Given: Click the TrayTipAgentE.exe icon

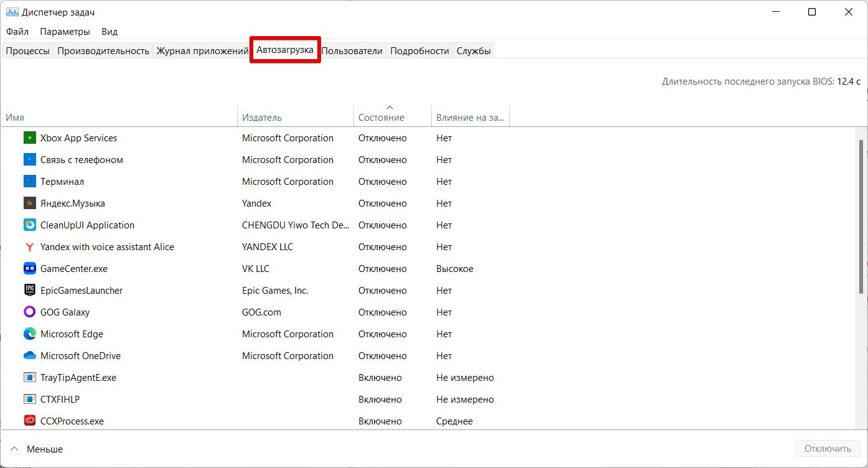Looking at the screenshot, I should click(x=30, y=378).
